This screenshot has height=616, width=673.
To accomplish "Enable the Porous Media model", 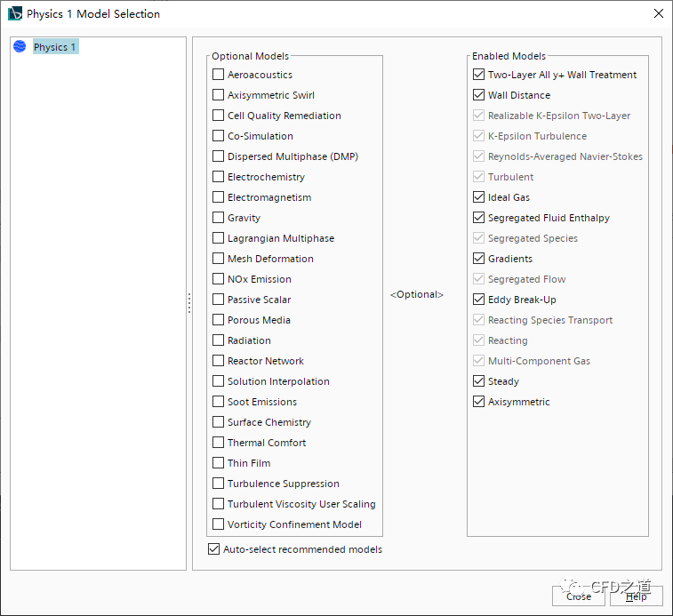I will (x=218, y=320).
